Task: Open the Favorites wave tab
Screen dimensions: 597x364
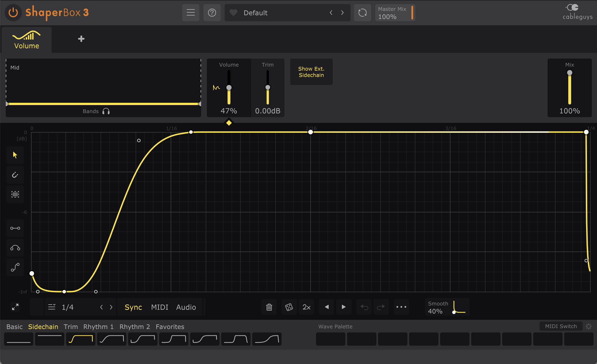Action: 170,327
